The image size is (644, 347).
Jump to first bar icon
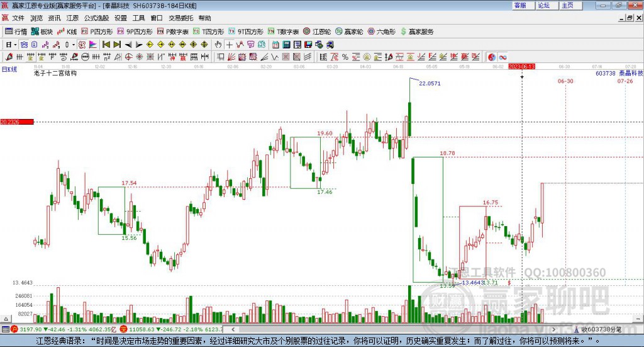click(x=106, y=45)
